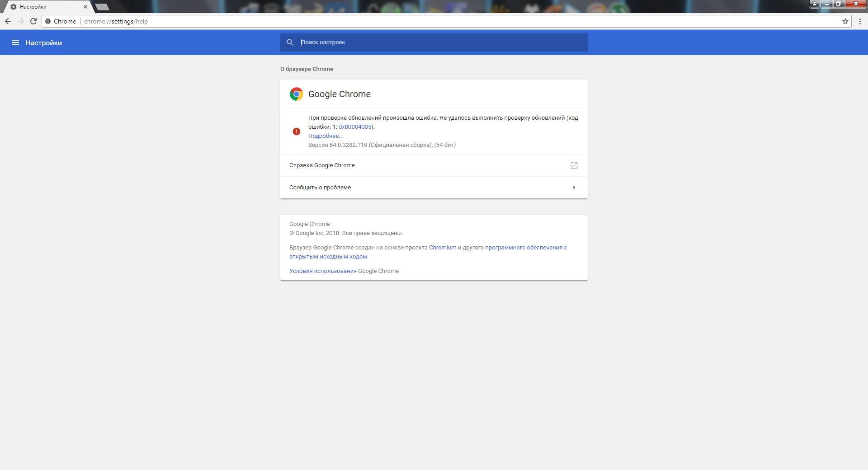868x470 pixels.
Task: Click the address bar URL chrome://settings/help
Action: [116, 21]
